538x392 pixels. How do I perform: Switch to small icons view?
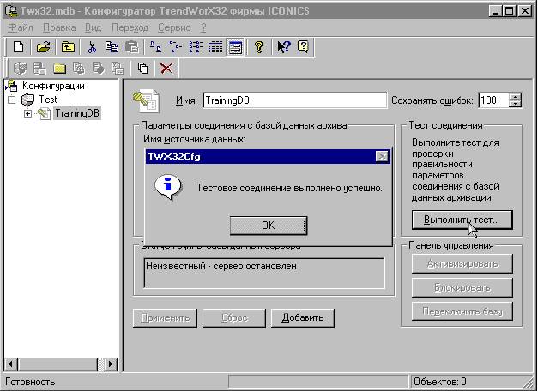tap(176, 47)
